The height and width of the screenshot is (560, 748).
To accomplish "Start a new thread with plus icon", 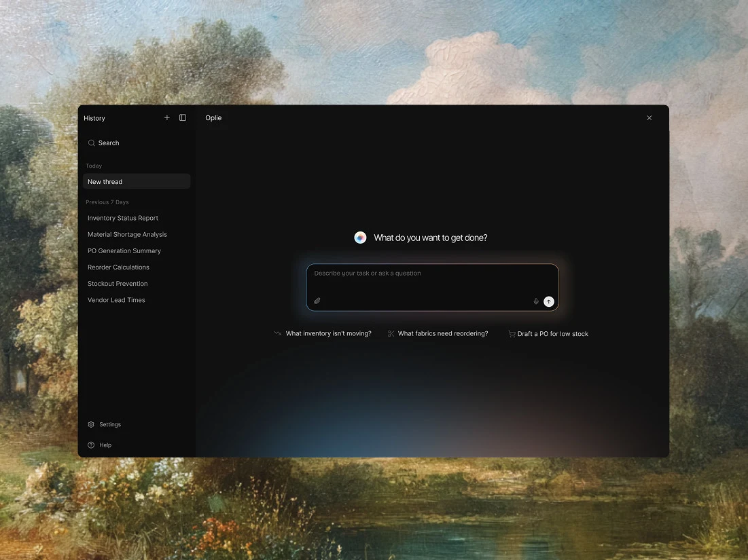I will [167, 117].
